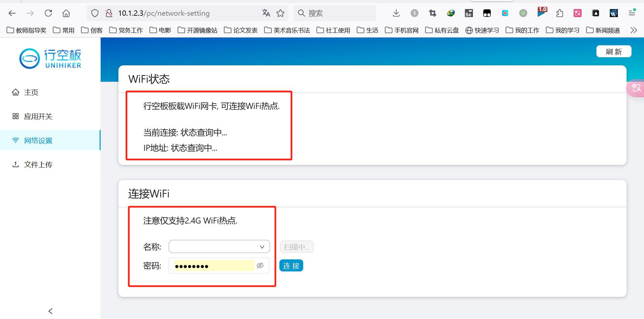The width and height of the screenshot is (644, 319).
Task: Open the 应用开关 sidebar item
Action: click(50, 116)
